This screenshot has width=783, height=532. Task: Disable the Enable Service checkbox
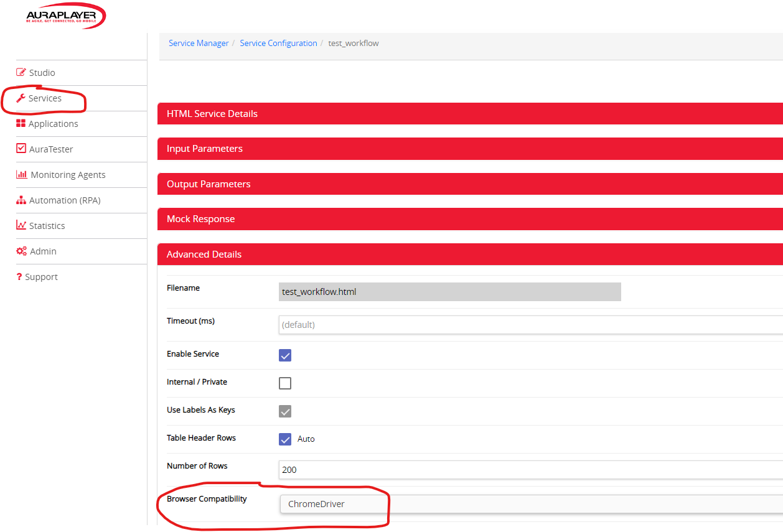(x=285, y=355)
